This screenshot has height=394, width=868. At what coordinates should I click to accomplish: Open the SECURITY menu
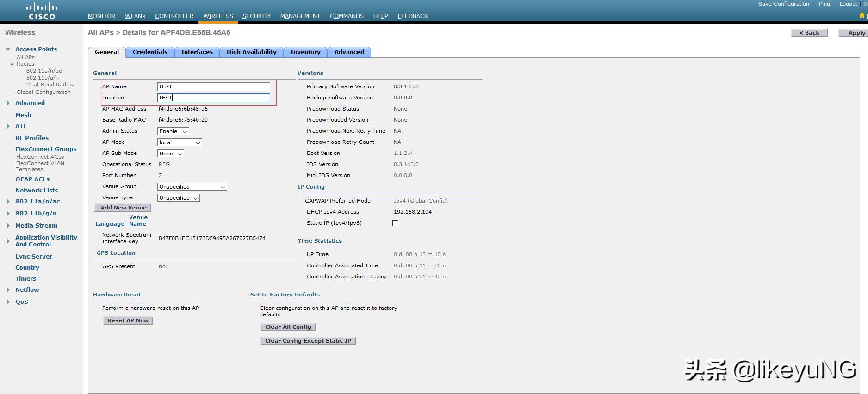pyautogui.click(x=256, y=16)
